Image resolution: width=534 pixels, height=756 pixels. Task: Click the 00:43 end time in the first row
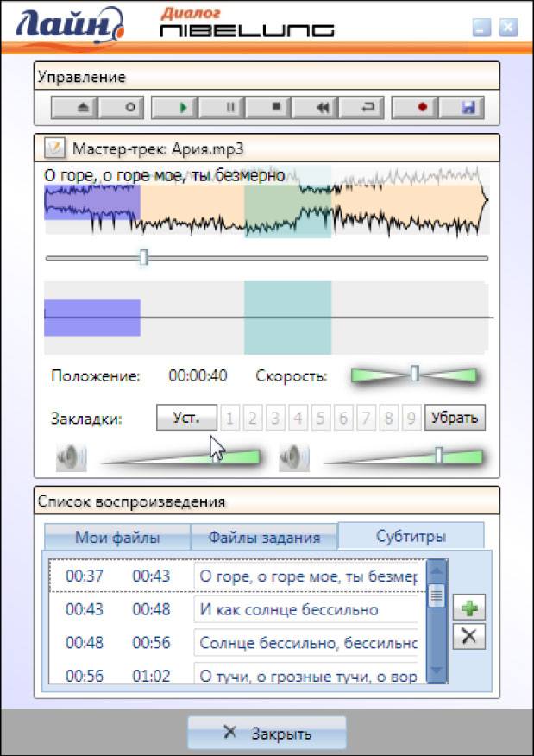click(x=151, y=576)
